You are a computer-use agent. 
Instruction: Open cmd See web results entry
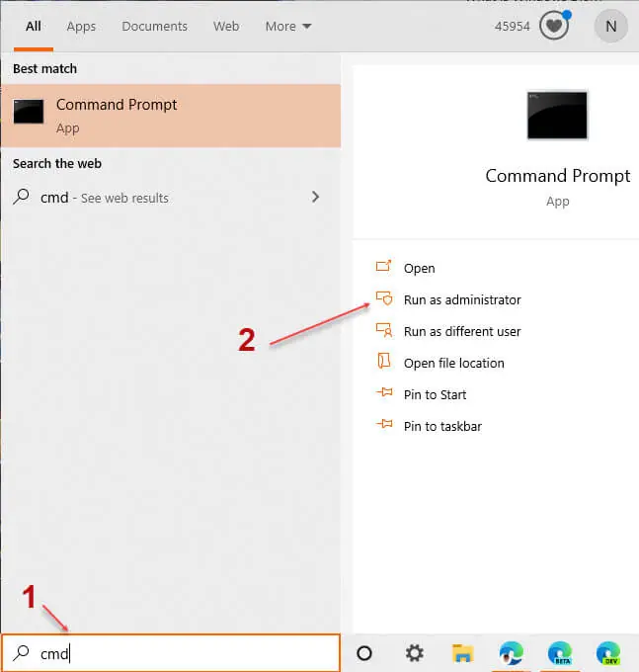pyautogui.click(x=171, y=198)
